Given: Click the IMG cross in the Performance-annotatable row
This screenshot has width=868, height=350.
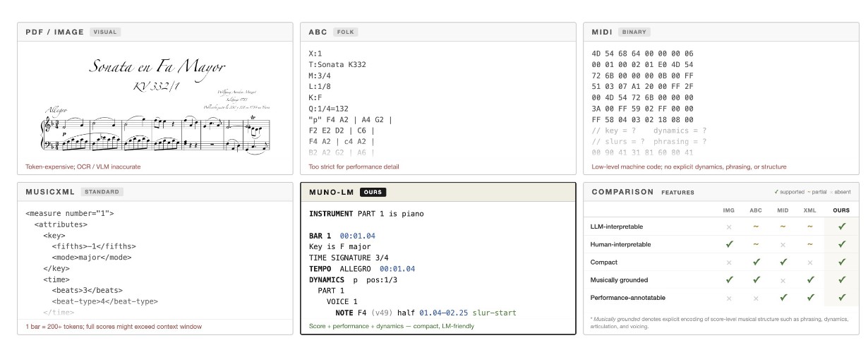Looking at the screenshot, I should tap(729, 298).
